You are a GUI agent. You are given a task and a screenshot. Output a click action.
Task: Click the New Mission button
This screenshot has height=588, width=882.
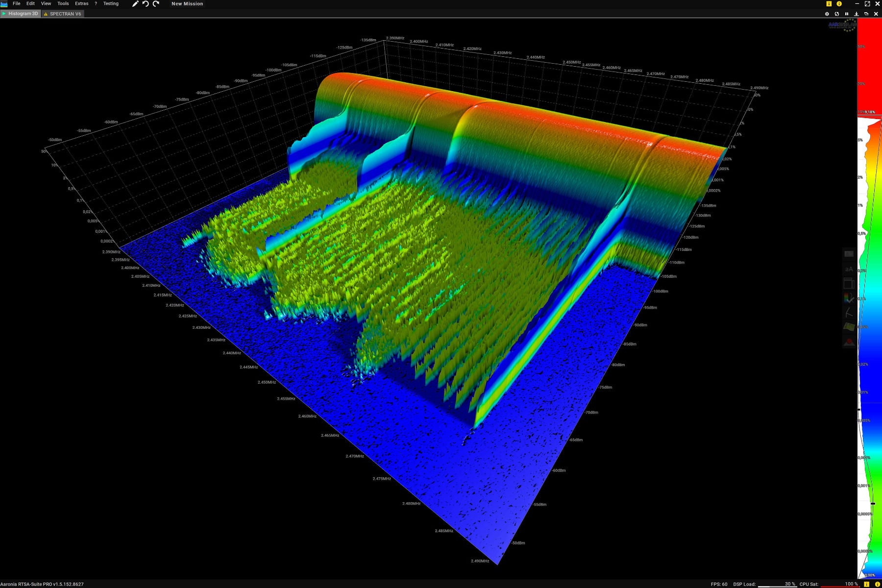(187, 3)
